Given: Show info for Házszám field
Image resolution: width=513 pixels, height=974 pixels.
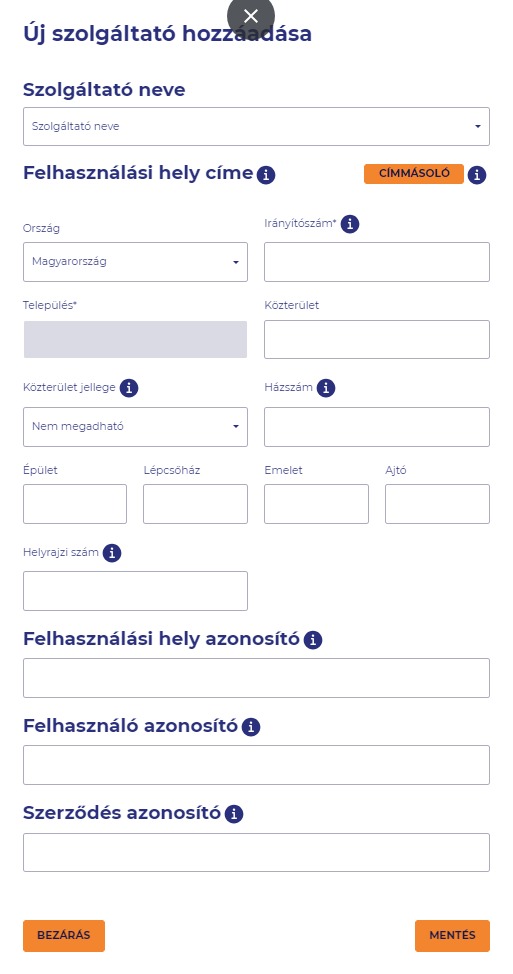Looking at the screenshot, I should click(x=326, y=388).
